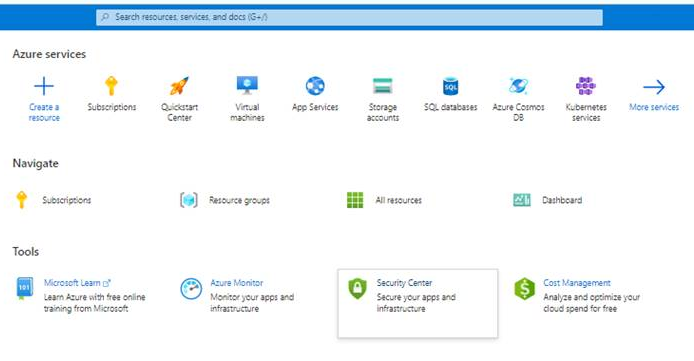
Task: Open Subscriptions key icon under Azure services
Action: pyautogui.click(x=111, y=86)
